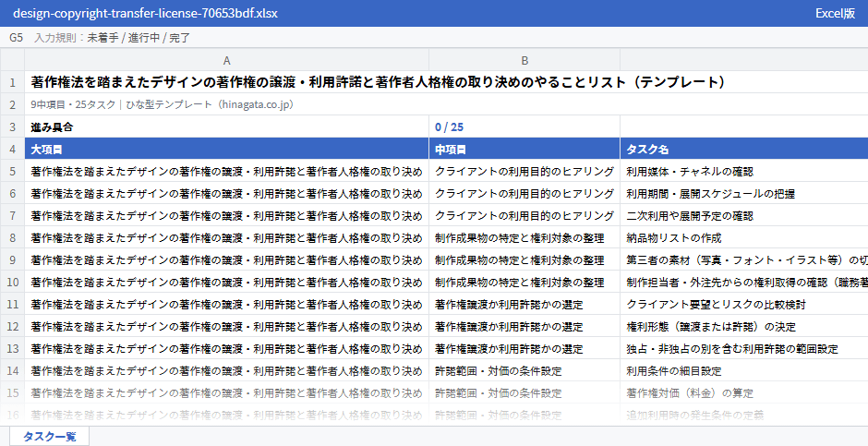Screen dimensions: 868x446
Task: Select cell クライアント要望とリスクの比較検討
Action: pyautogui.click(x=744, y=305)
